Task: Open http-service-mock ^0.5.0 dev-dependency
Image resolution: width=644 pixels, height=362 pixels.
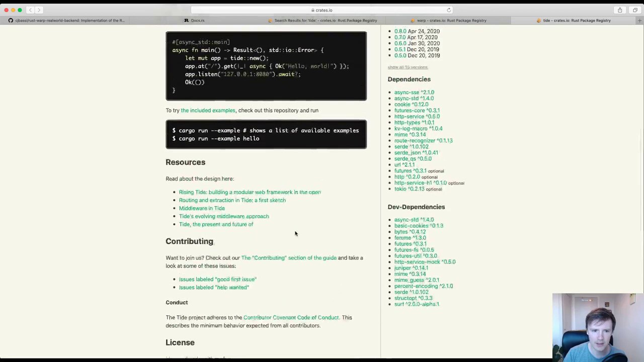Action: coord(425,262)
